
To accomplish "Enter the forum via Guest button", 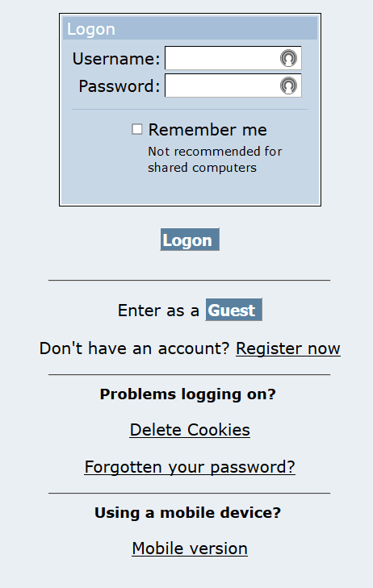I will coord(233,310).
